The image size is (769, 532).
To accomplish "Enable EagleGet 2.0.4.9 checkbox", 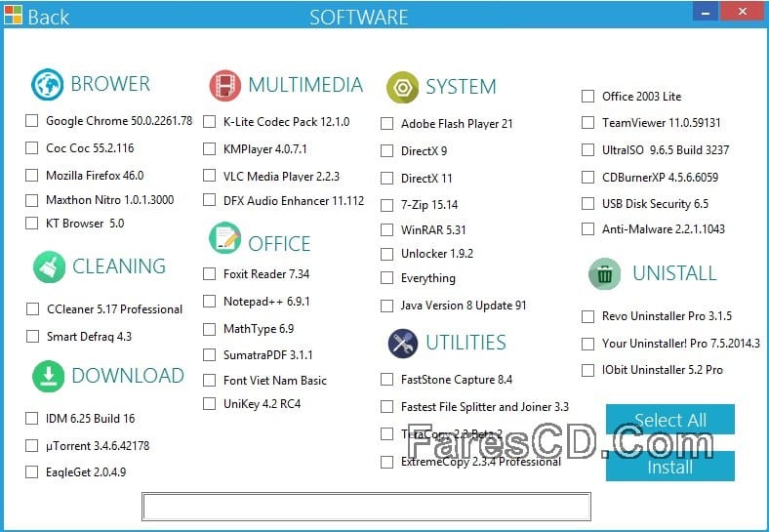I will click(x=32, y=472).
